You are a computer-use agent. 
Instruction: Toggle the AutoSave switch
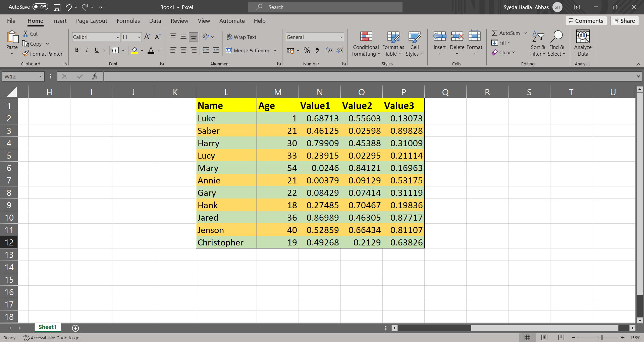point(40,7)
